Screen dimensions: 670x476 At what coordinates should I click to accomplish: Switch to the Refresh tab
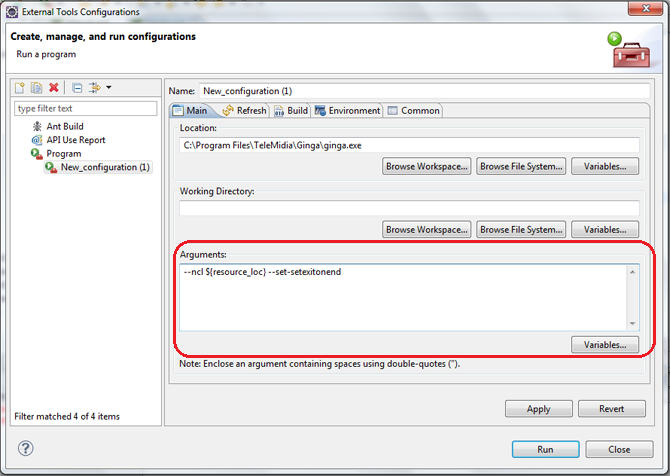click(x=245, y=110)
